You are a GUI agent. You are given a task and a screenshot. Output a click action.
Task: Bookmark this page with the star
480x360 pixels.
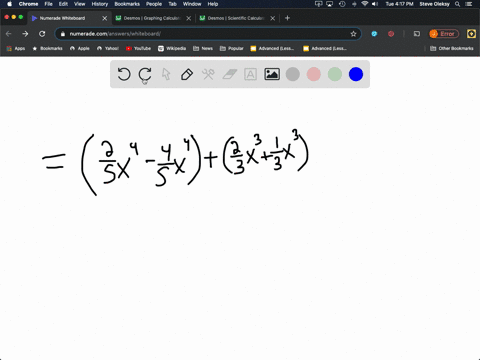pyautogui.click(x=353, y=34)
